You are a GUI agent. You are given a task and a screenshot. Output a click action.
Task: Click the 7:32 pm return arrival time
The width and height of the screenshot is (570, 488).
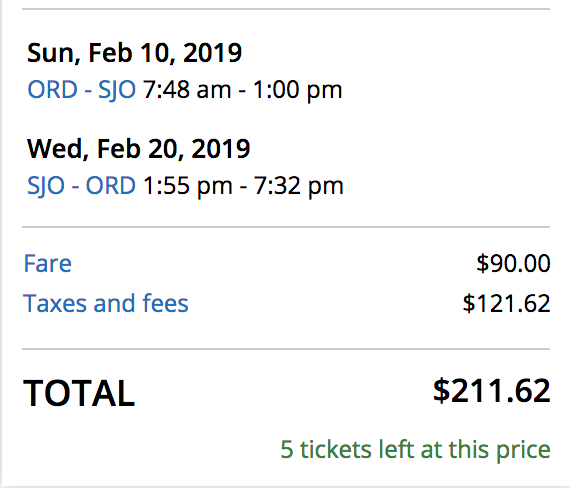click(x=299, y=186)
